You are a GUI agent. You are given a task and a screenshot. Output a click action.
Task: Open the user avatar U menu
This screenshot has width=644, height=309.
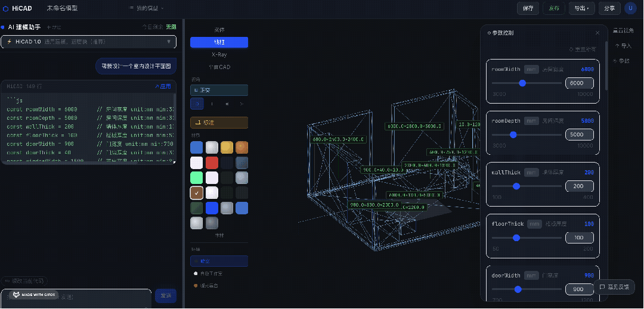tap(630, 8)
